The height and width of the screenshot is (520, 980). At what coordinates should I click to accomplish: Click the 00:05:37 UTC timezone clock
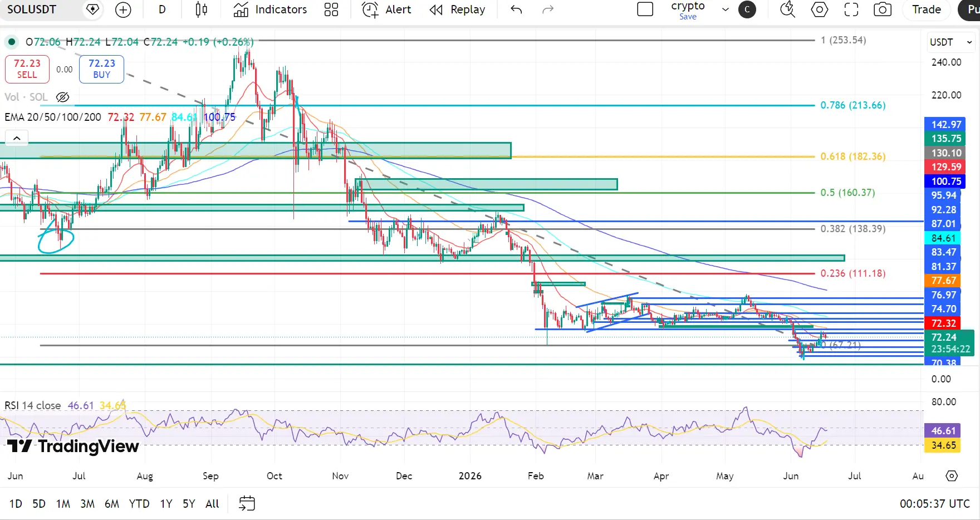(935, 504)
